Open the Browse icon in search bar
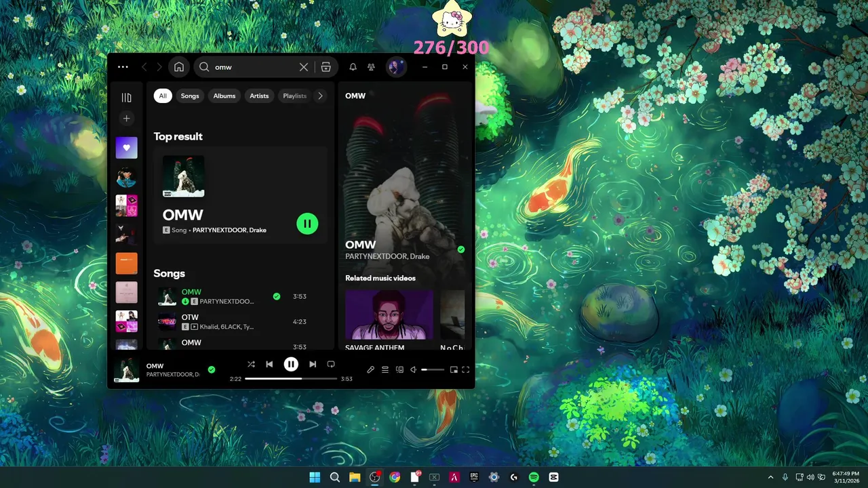Image resolution: width=868 pixels, height=488 pixels. pos(325,67)
